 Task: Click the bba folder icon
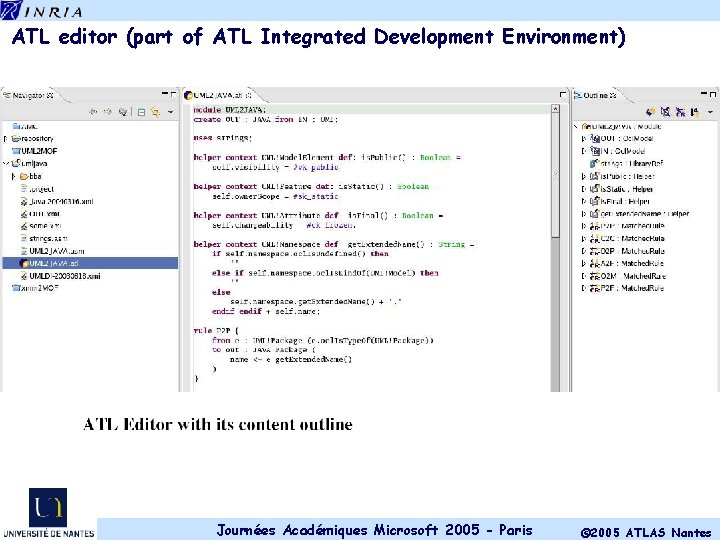[24, 176]
